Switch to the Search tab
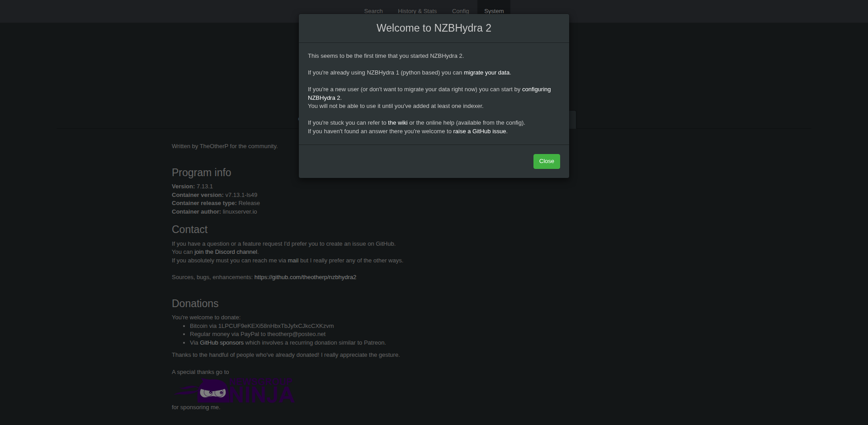This screenshot has width=868, height=425. click(373, 11)
